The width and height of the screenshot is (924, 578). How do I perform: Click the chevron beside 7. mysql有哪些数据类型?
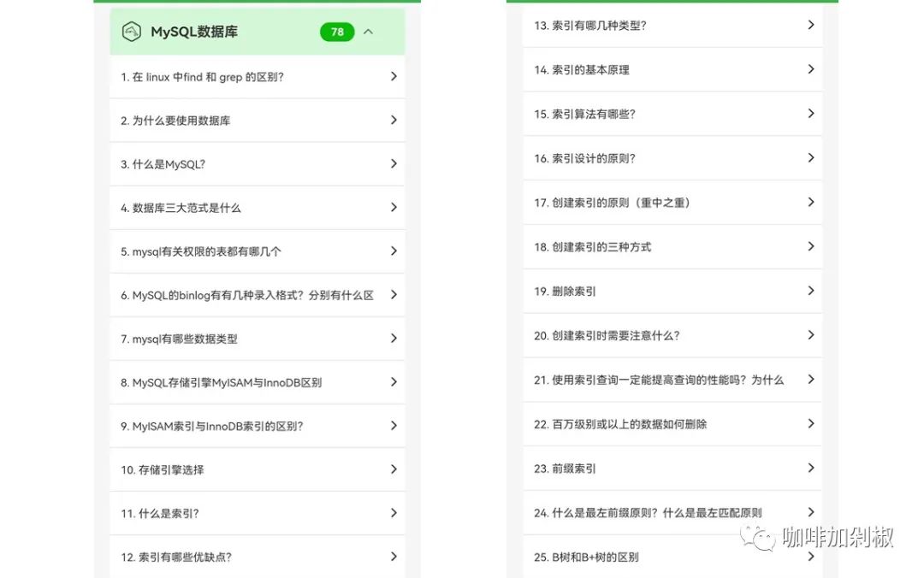(x=394, y=339)
